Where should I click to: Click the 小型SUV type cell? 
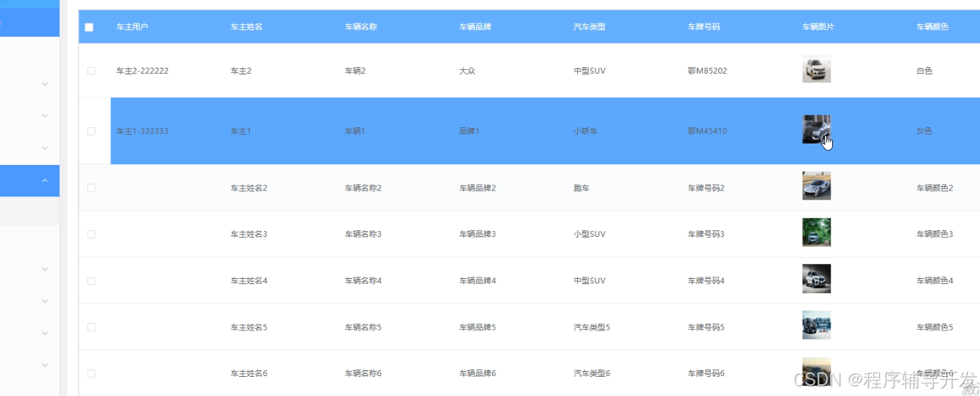coord(590,234)
